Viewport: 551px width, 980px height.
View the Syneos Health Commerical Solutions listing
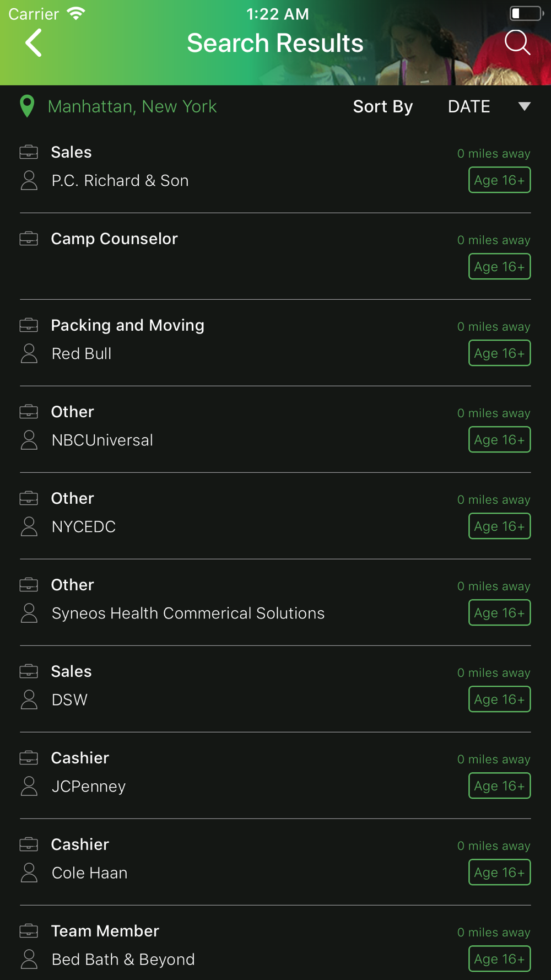click(x=275, y=602)
